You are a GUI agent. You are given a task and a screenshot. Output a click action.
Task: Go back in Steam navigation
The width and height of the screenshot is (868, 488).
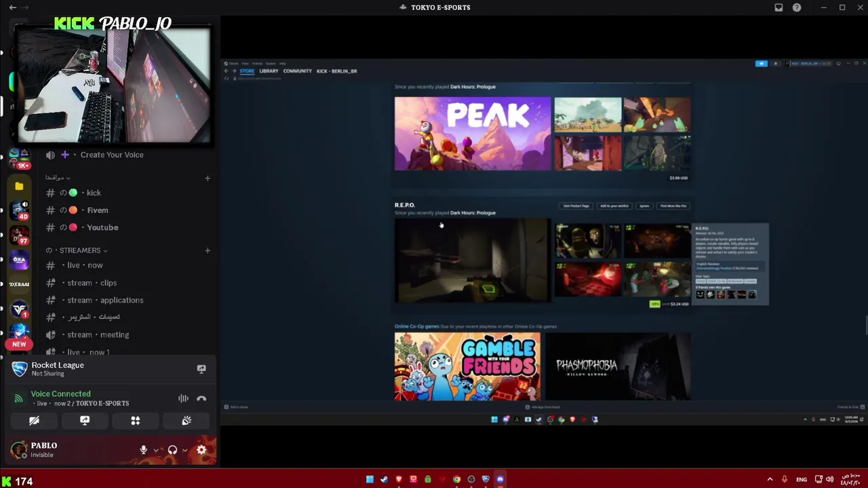point(226,71)
